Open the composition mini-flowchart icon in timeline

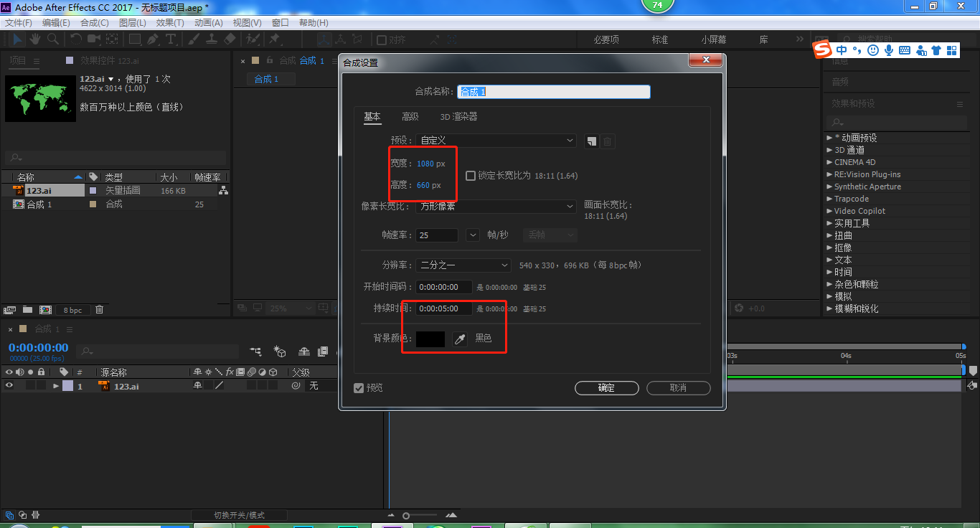pos(256,352)
